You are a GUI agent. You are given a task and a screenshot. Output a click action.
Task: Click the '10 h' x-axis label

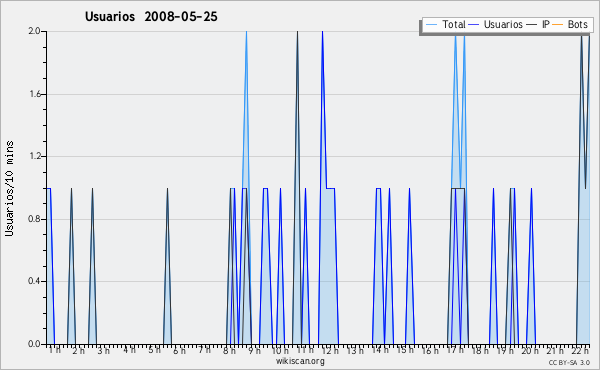(280, 350)
